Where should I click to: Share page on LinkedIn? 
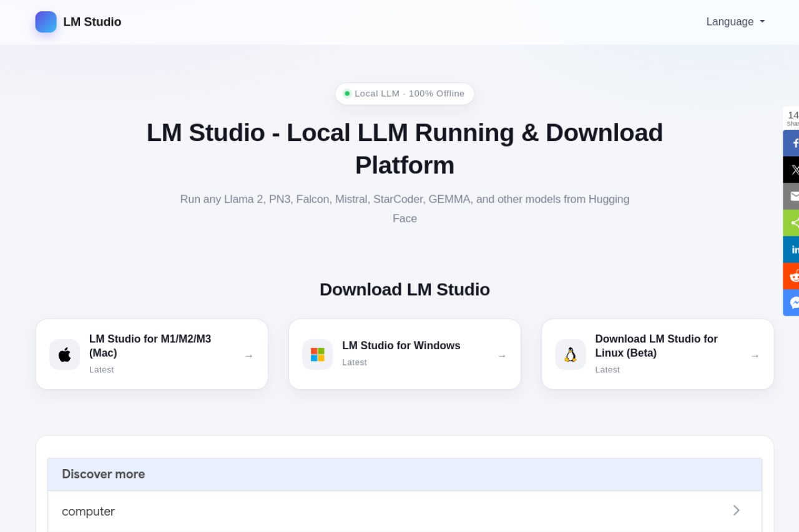tap(792, 249)
